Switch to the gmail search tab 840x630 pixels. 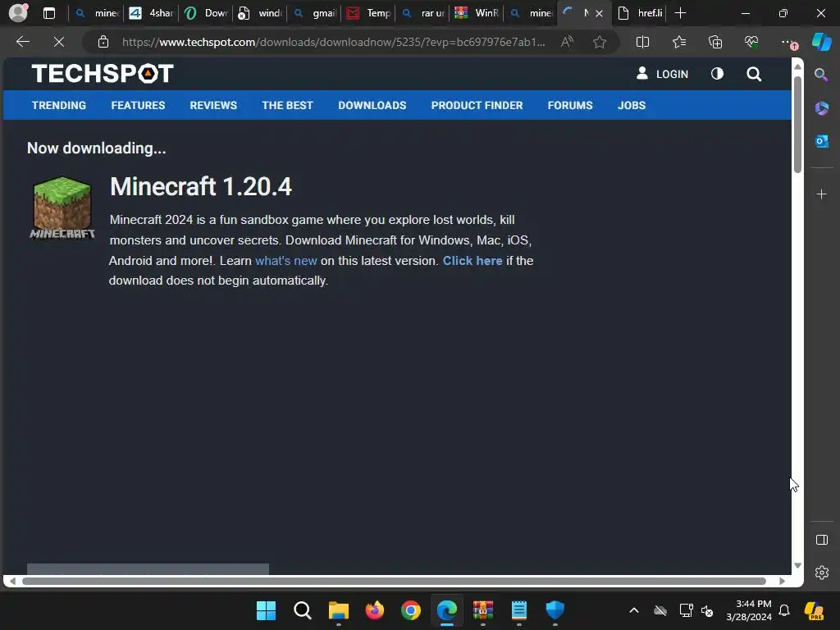point(315,13)
